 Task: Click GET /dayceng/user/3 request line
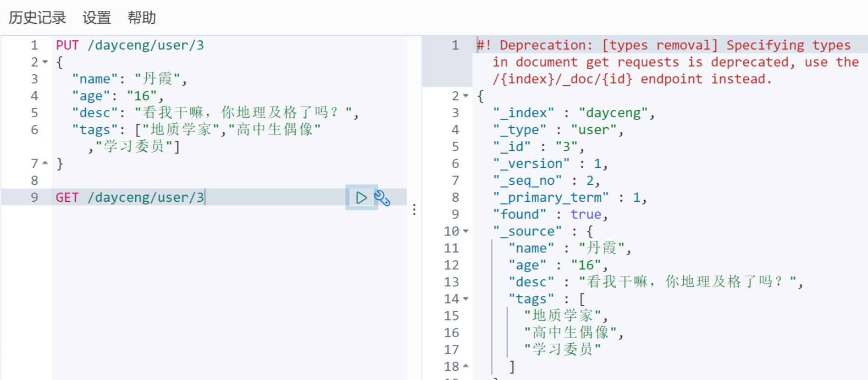(130, 198)
